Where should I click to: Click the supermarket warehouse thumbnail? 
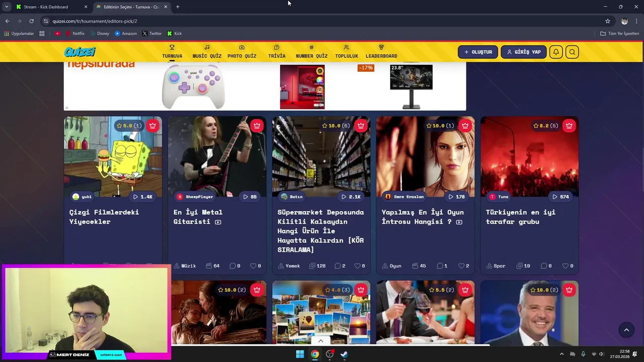[321, 157]
